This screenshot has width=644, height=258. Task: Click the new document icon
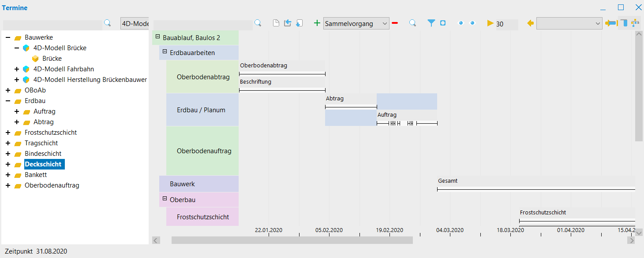click(x=276, y=23)
